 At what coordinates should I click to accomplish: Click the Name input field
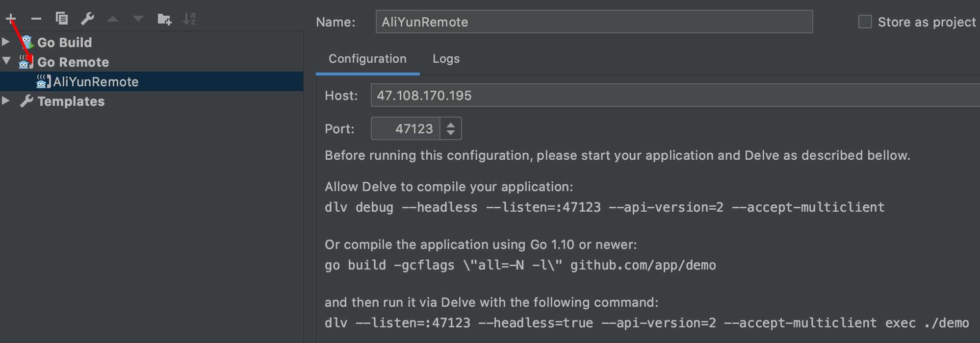coord(593,22)
